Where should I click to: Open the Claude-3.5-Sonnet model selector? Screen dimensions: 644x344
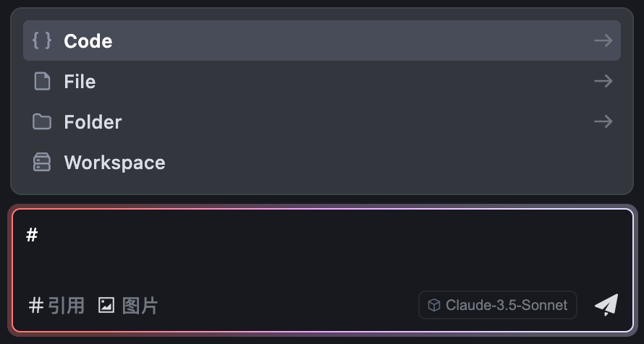[498, 305]
